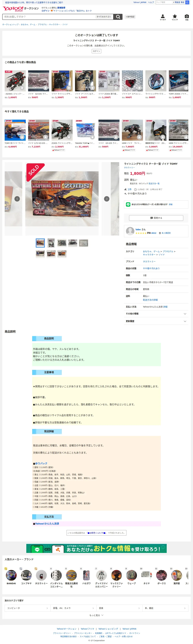The image size is (193, 644).
Task: Click the bid hammer icon next to 1件
Action: pos(126,190)
